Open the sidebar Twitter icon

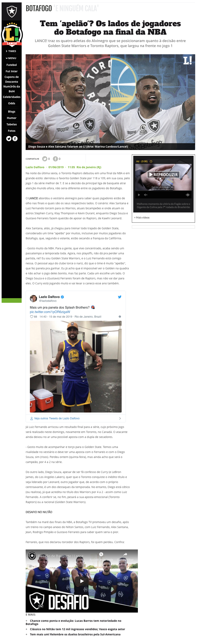click(x=9, y=139)
